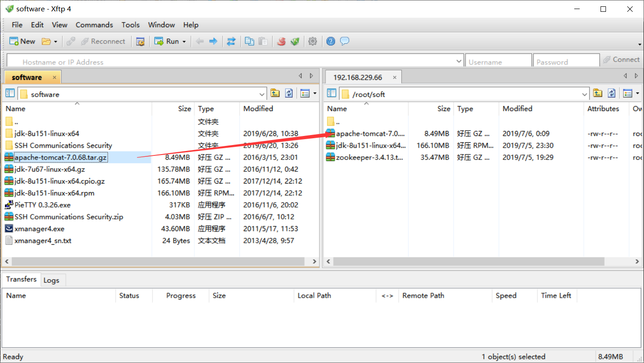The image size is (644, 363).
Task: Select zookeeper-3.4.13 file in remote pane
Action: click(370, 157)
